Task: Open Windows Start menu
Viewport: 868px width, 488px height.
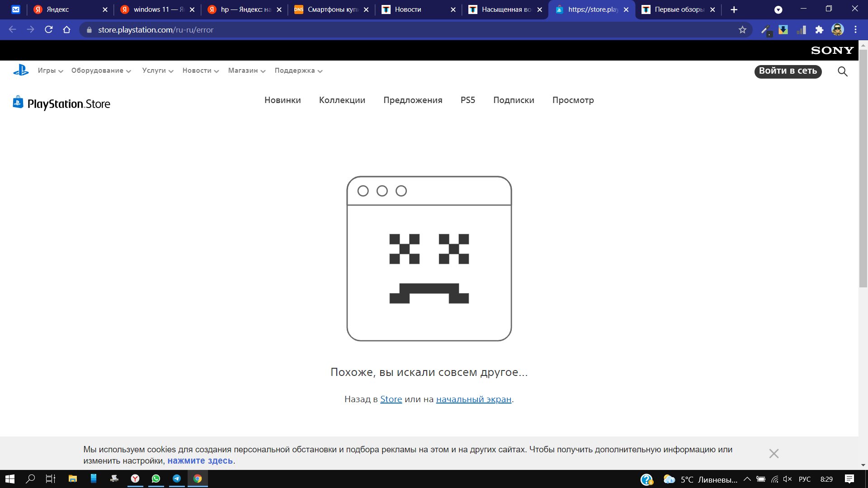Action: (9, 479)
